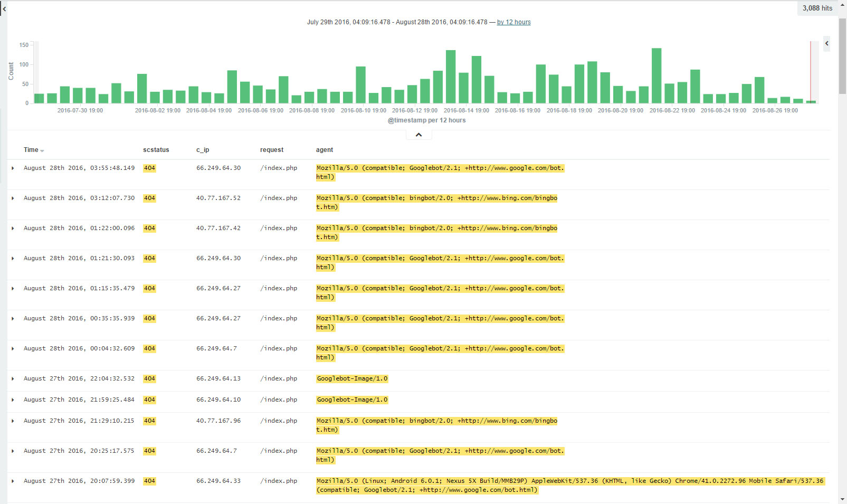This screenshot has height=504, width=847.
Task: Click the date range text July 29th - August 28th
Action: (x=397, y=22)
